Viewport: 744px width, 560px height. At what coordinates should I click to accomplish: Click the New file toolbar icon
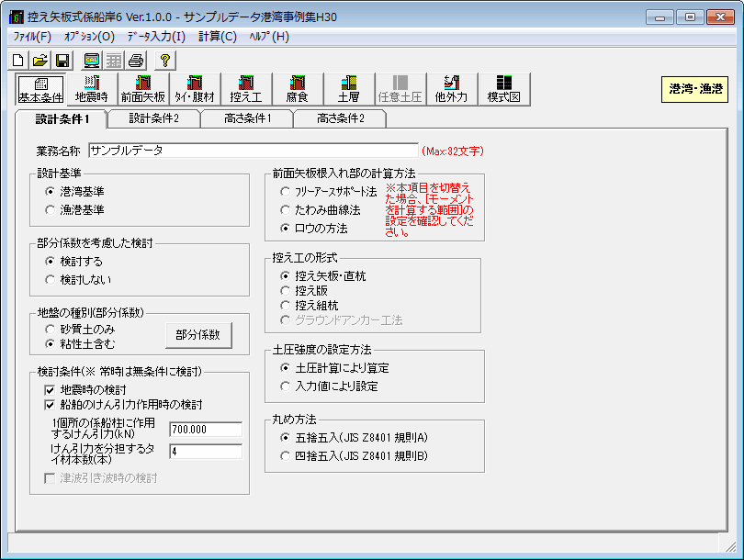pyautogui.click(x=18, y=61)
